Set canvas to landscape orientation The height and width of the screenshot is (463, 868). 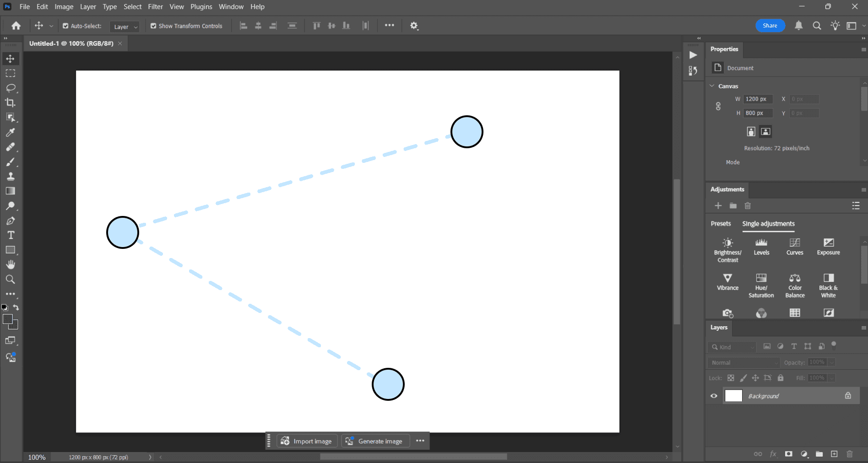(x=765, y=132)
